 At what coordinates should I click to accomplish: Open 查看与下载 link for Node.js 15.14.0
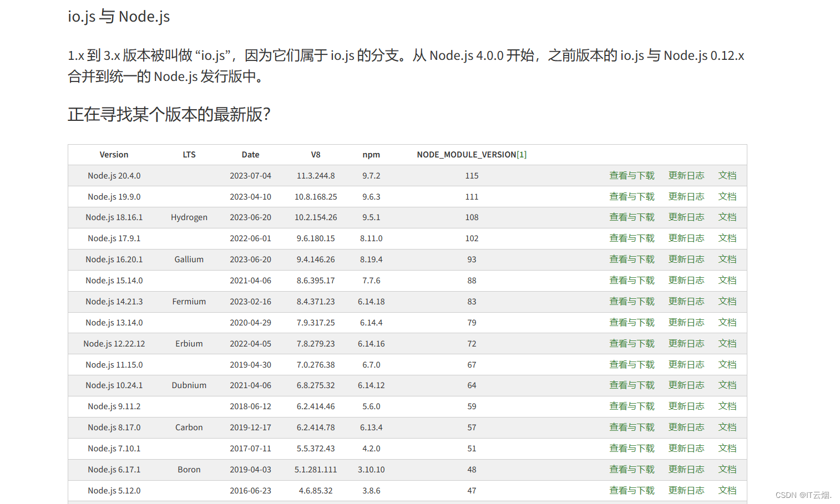click(x=632, y=281)
